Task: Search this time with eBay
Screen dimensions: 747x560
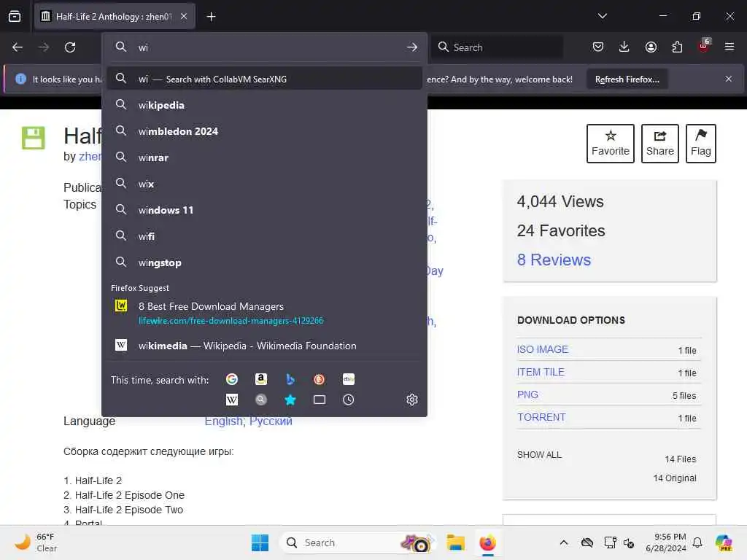Action: (x=348, y=379)
